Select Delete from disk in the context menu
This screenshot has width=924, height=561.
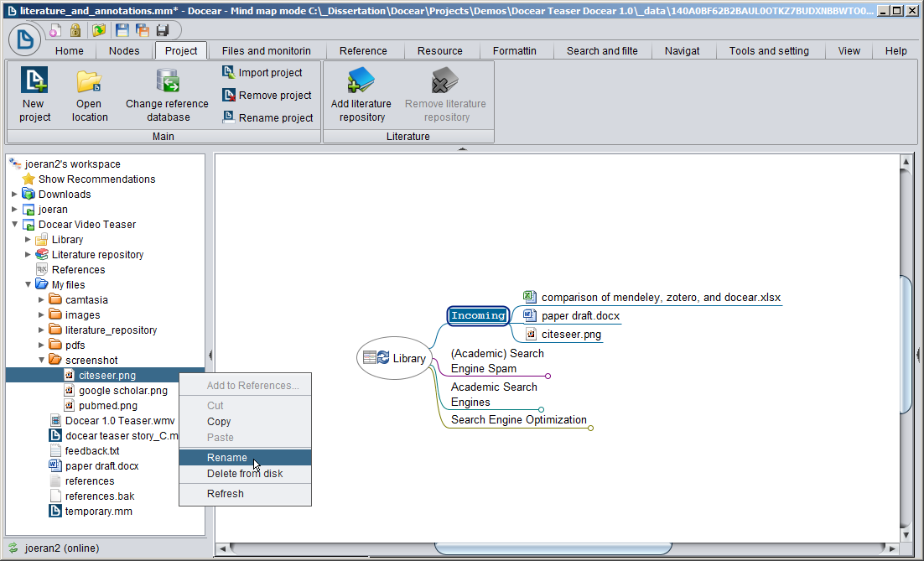(245, 474)
